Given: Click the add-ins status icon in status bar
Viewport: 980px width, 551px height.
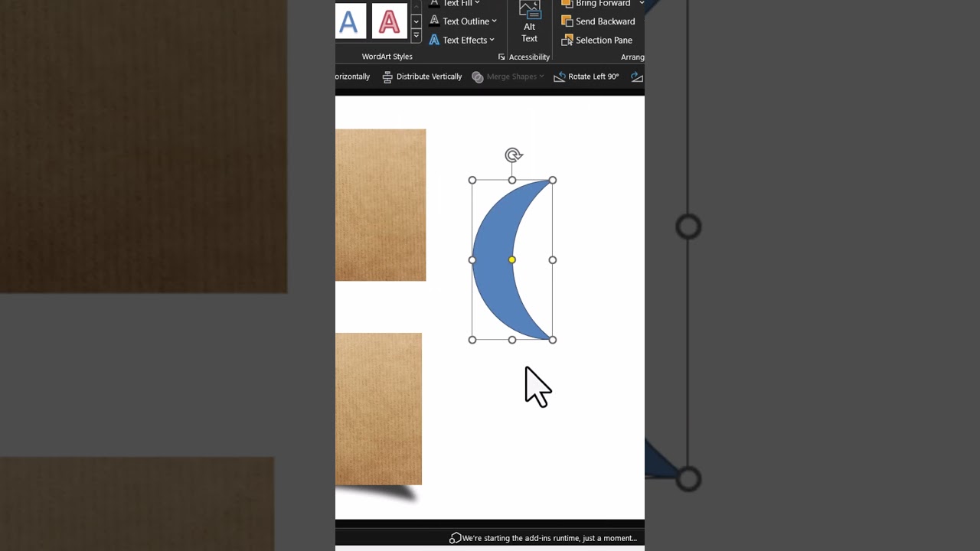Looking at the screenshot, I should pyautogui.click(x=455, y=538).
